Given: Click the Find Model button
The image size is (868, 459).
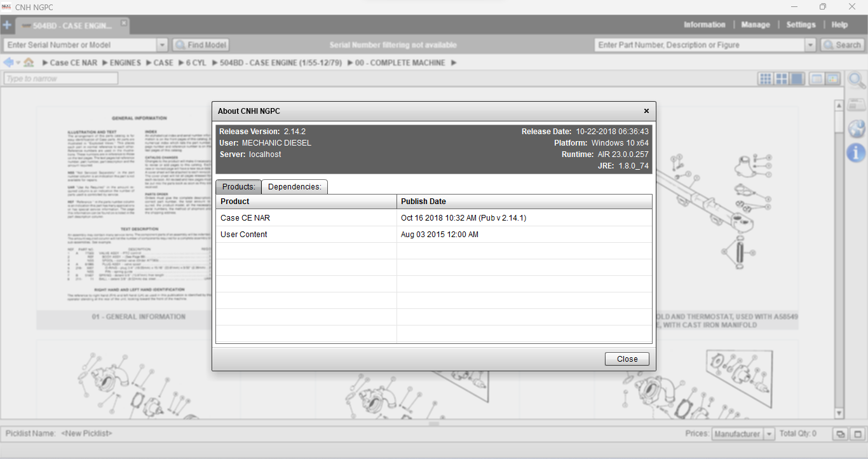Looking at the screenshot, I should [200, 45].
